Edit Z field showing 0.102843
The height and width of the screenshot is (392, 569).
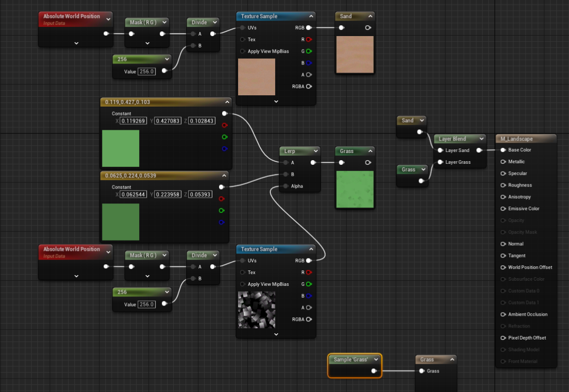(202, 121)
